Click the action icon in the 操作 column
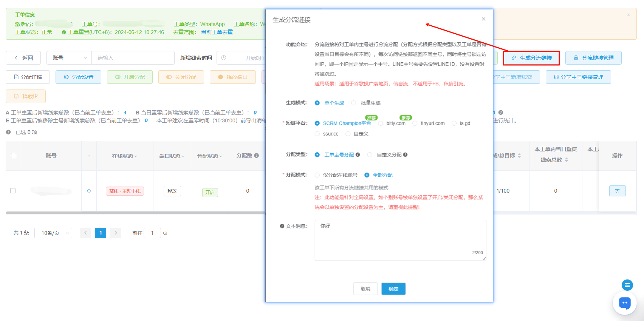The height and width of the screenshot is (321, 644). [617, 191]
